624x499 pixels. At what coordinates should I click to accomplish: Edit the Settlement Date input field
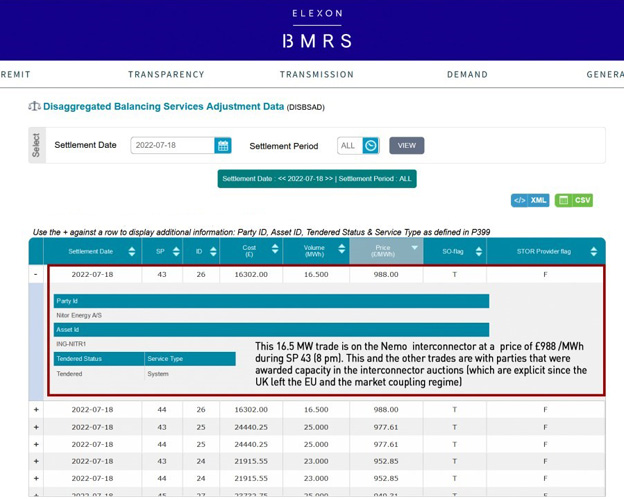pos(173,146)
